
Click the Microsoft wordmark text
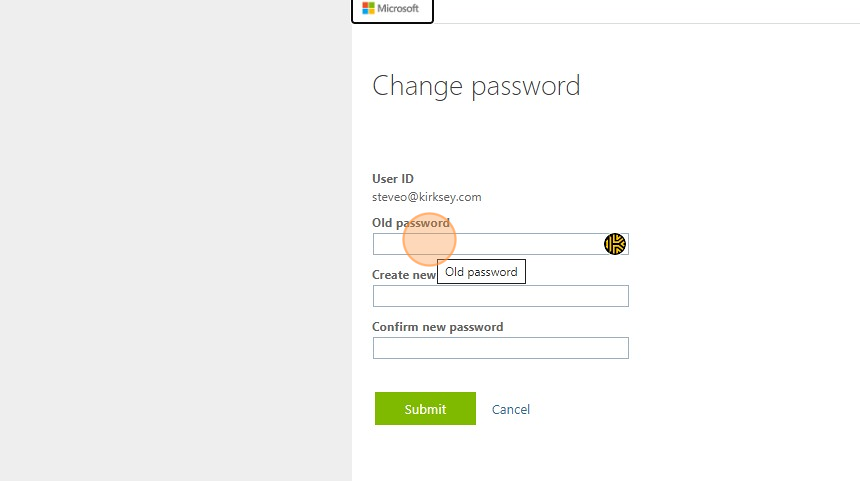coord(399,8)
